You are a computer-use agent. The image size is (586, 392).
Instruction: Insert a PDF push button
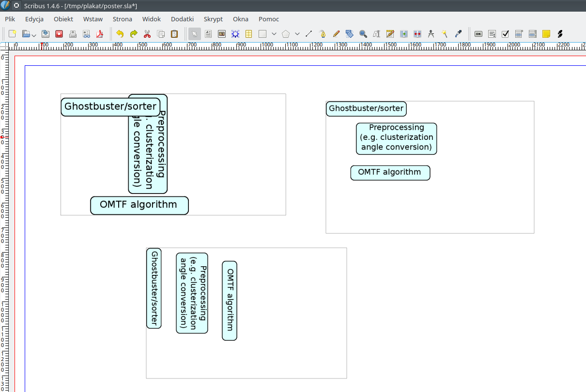coord(478,34)
